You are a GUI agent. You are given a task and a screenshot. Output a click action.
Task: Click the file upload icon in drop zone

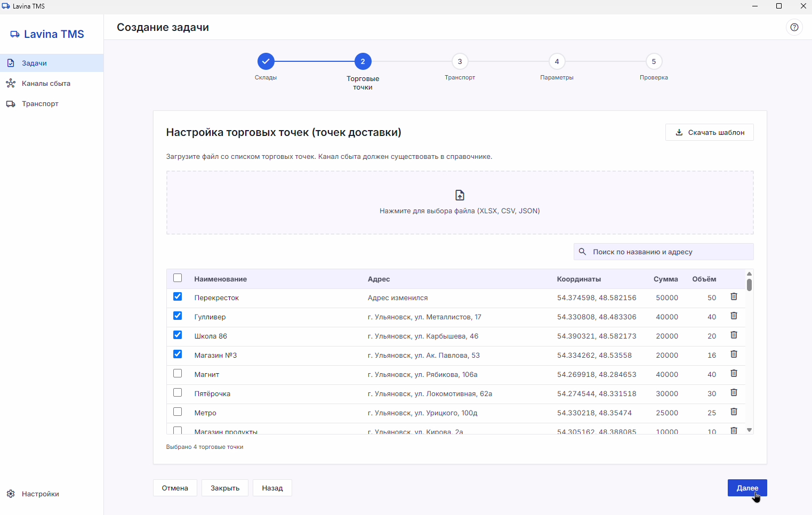point(460,195)
